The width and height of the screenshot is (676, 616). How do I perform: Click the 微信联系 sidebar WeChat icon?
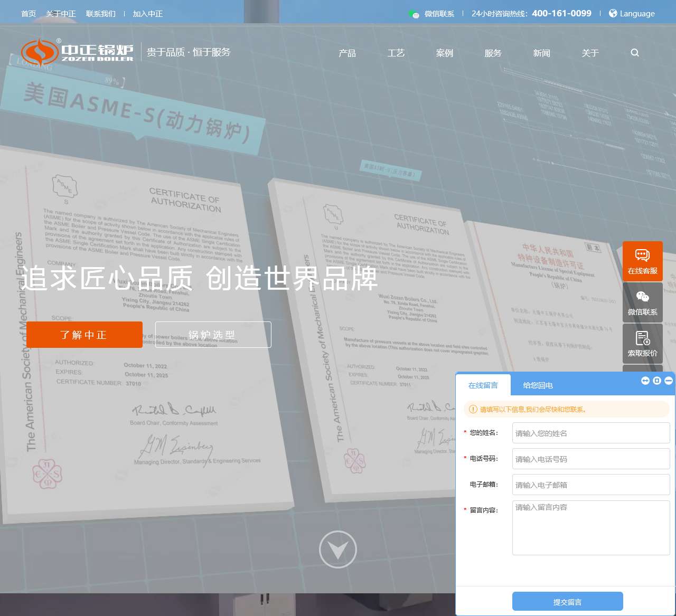(642, 302)
